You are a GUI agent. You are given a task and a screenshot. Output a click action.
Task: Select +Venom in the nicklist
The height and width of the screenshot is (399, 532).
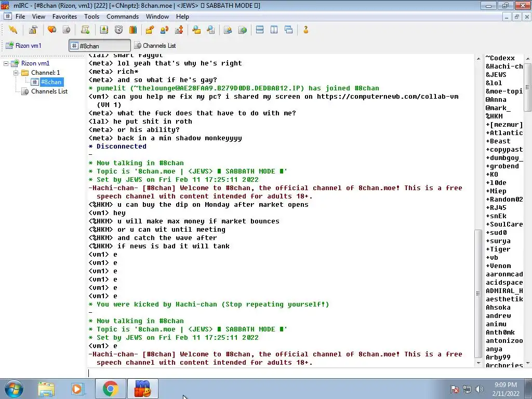pyautogui.click(x=498, y=266)
